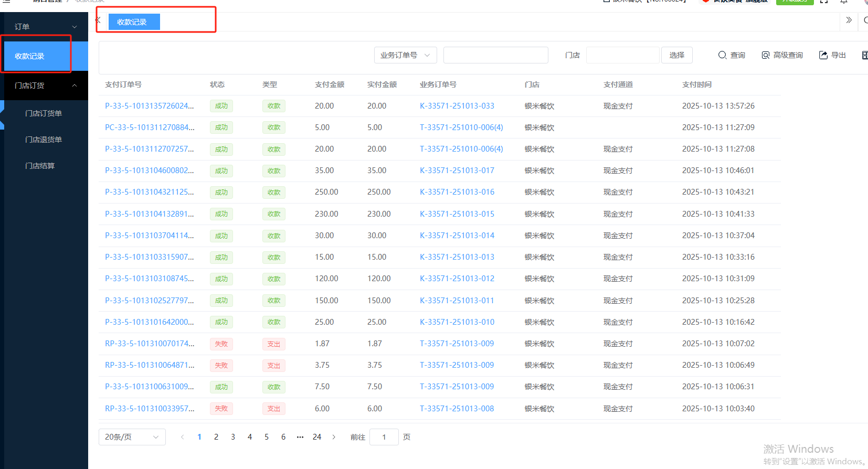Click the previous page arrow in pagination

click(182, 437)
